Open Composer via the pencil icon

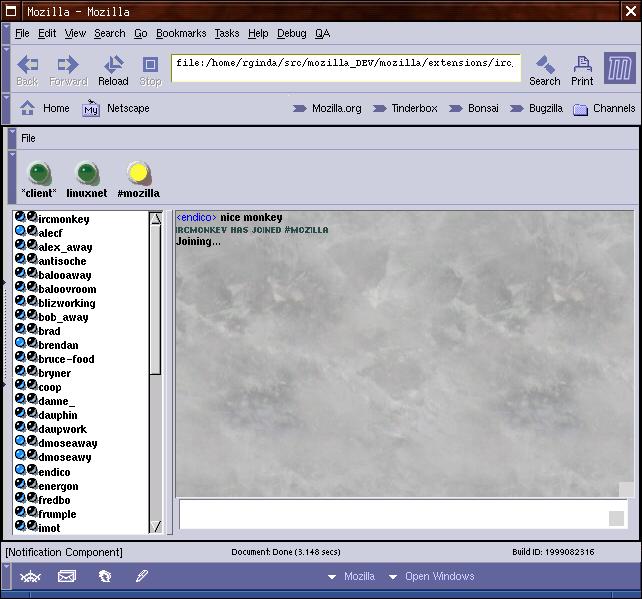coord(142,576)
